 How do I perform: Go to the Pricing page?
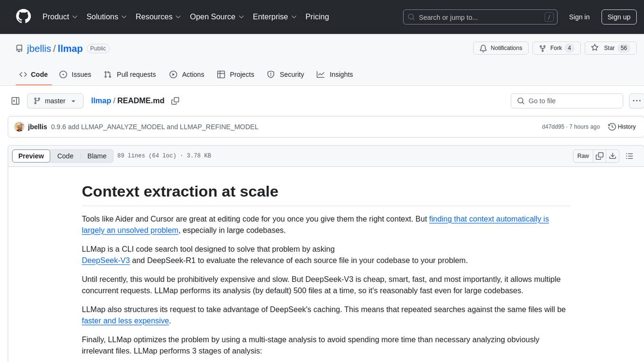click(317, 17)
